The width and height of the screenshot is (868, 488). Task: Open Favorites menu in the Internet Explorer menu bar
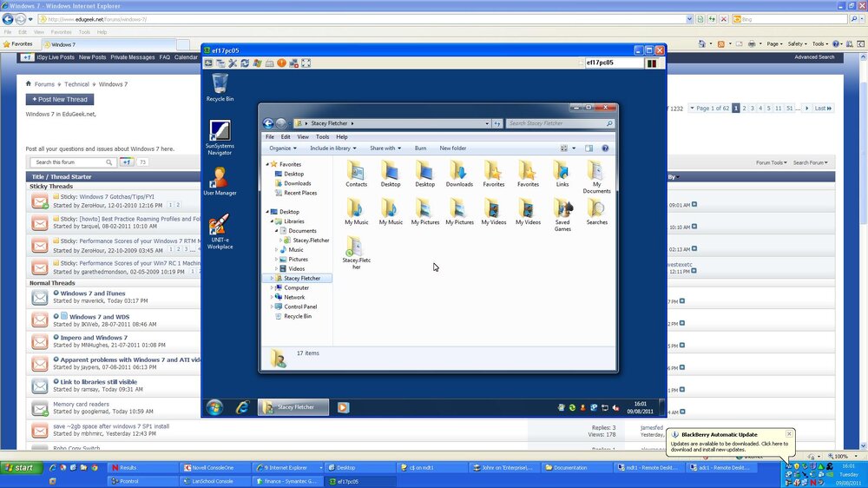click(x=61, y=32)
